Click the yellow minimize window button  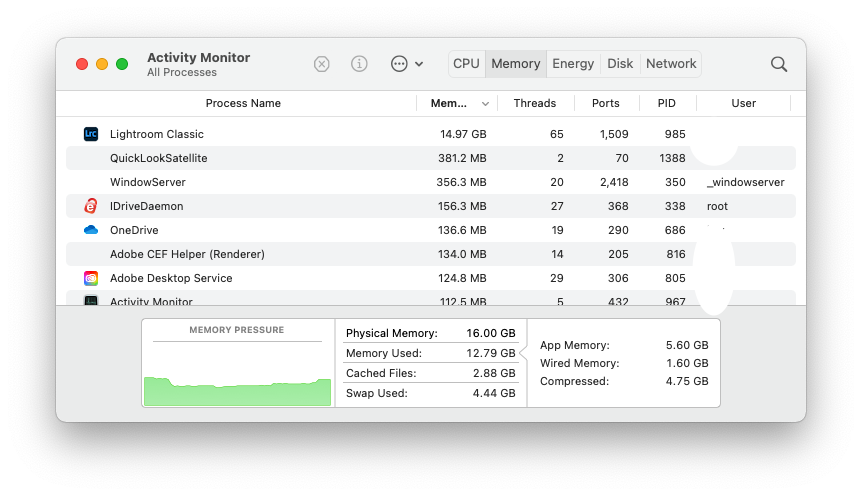pos(102,64)
